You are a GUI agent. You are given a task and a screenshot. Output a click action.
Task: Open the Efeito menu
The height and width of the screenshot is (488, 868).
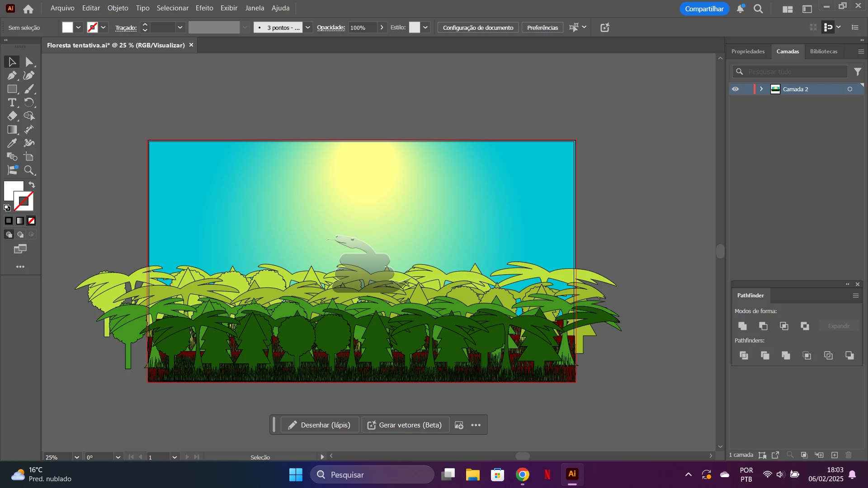pos(204,8)
